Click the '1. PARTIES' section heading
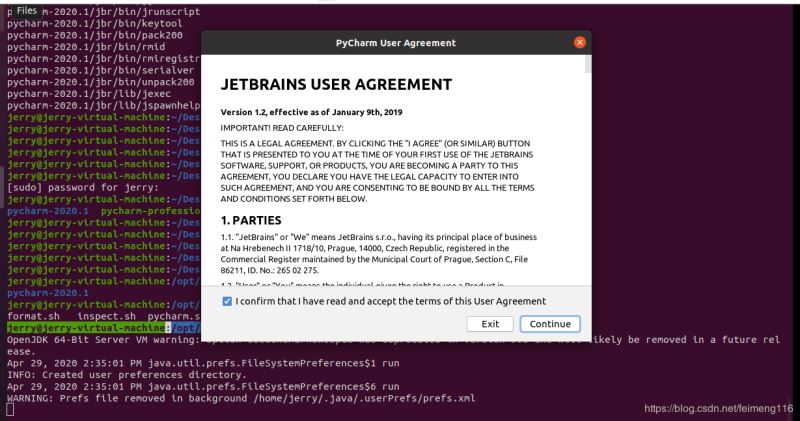This screenshot has width=800, height=421. click(x=251, y=220)
